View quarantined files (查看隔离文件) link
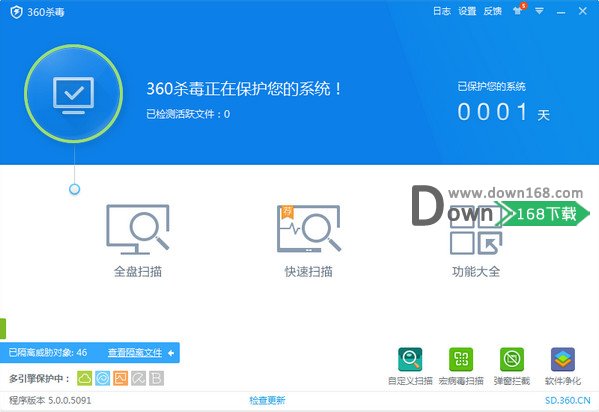 (135, 352)
